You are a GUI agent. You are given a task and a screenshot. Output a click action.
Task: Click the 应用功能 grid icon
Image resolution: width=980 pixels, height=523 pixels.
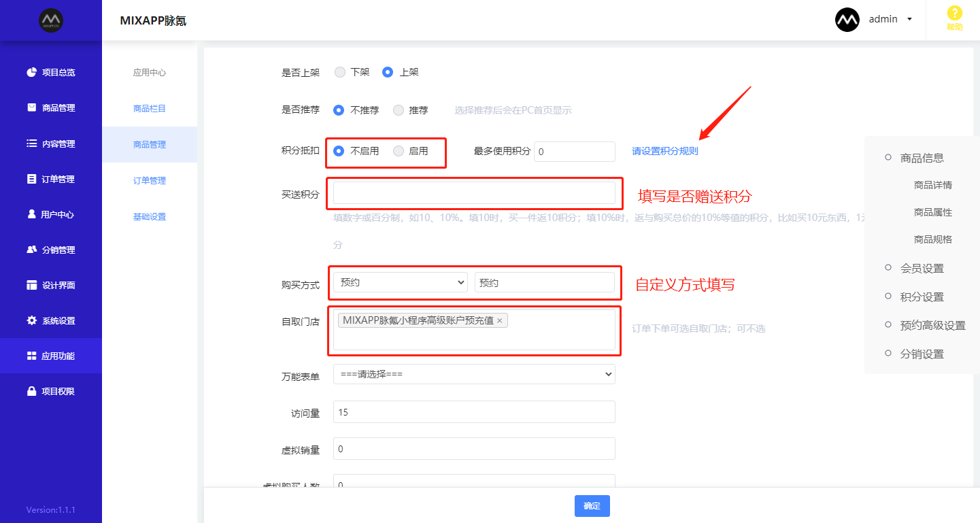(31, 356)
